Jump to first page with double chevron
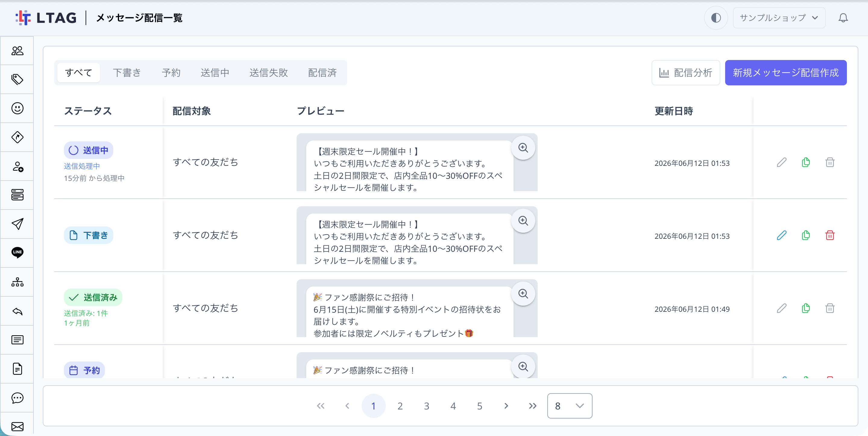The image size is (868, 436). click(320, 406)
